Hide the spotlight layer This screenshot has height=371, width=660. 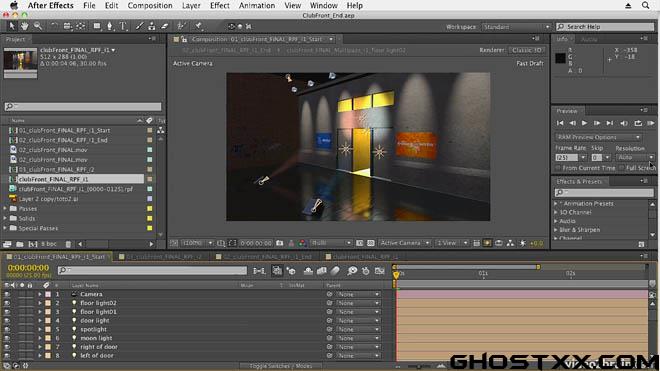pos(7,329)
